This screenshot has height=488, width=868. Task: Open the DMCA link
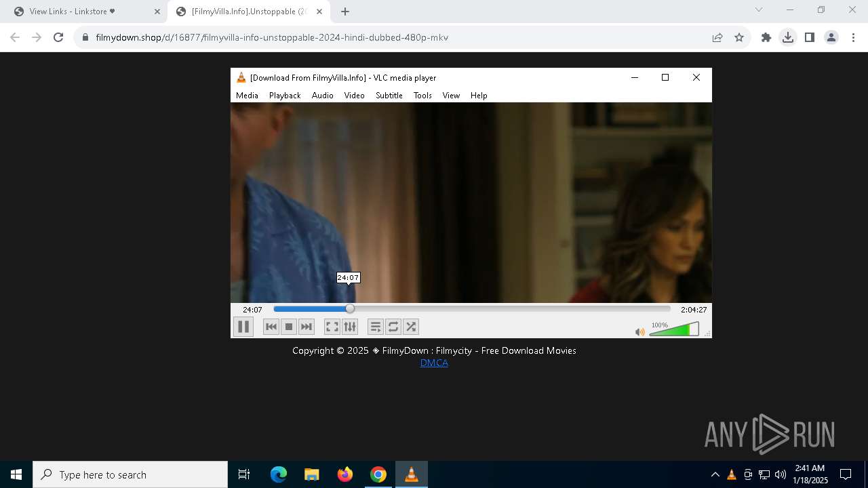tap(434, 363)
